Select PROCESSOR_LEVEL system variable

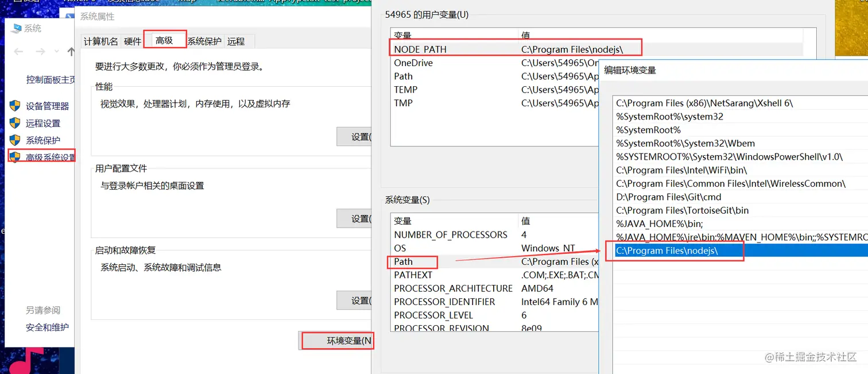click(494, 315)
